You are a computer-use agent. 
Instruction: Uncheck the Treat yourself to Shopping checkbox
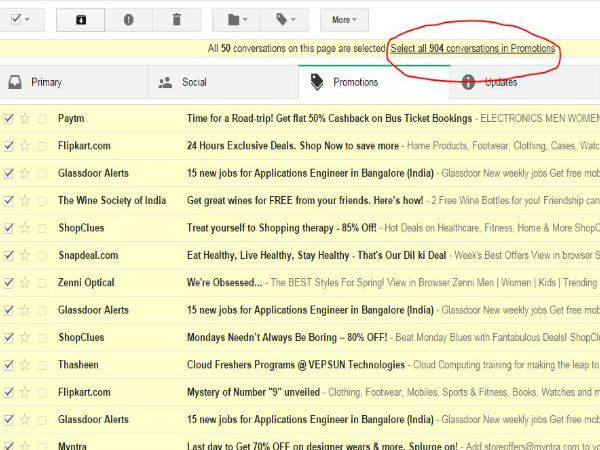8,228
